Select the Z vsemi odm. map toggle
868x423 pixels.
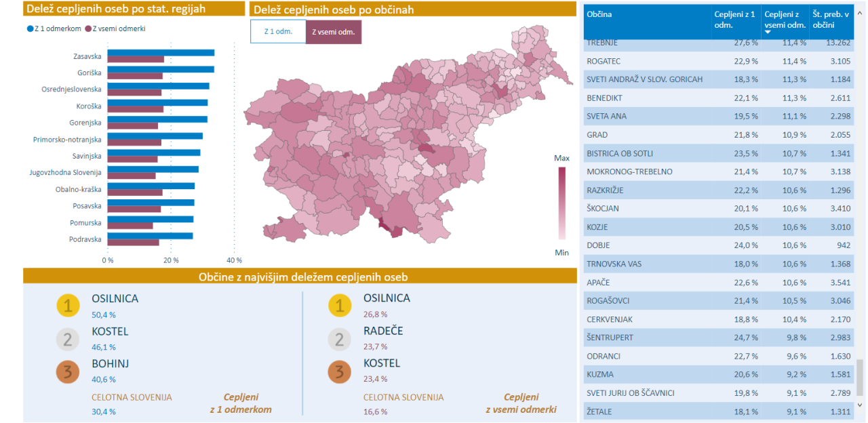click(x=334, y=32)
